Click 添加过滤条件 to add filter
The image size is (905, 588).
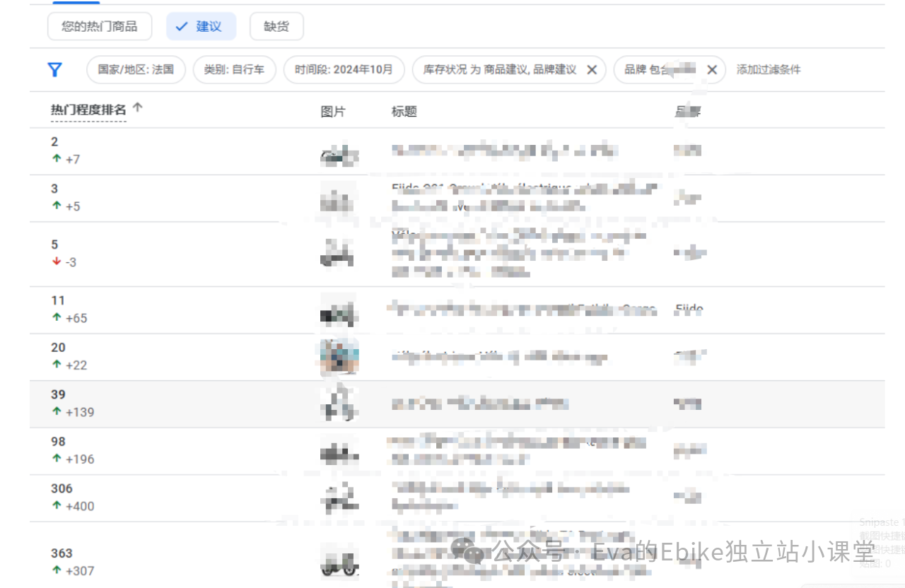(769, 70)
